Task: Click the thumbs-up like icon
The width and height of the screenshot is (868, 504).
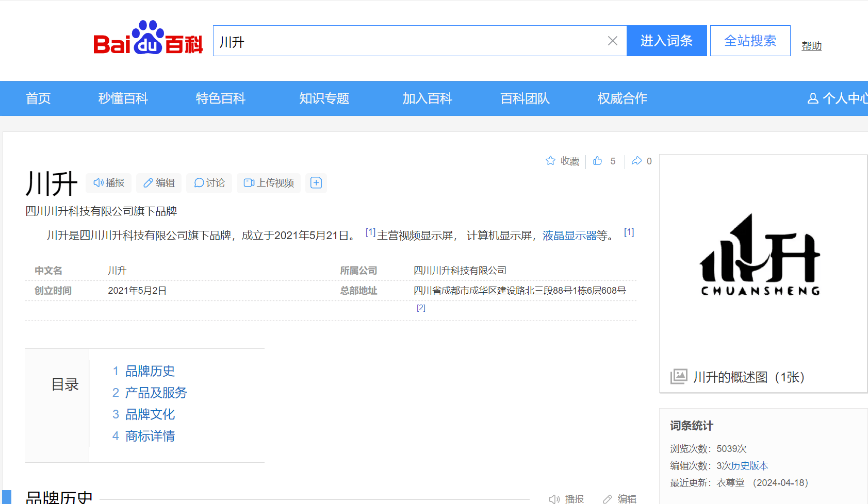Action: click(x=598, y=161)
